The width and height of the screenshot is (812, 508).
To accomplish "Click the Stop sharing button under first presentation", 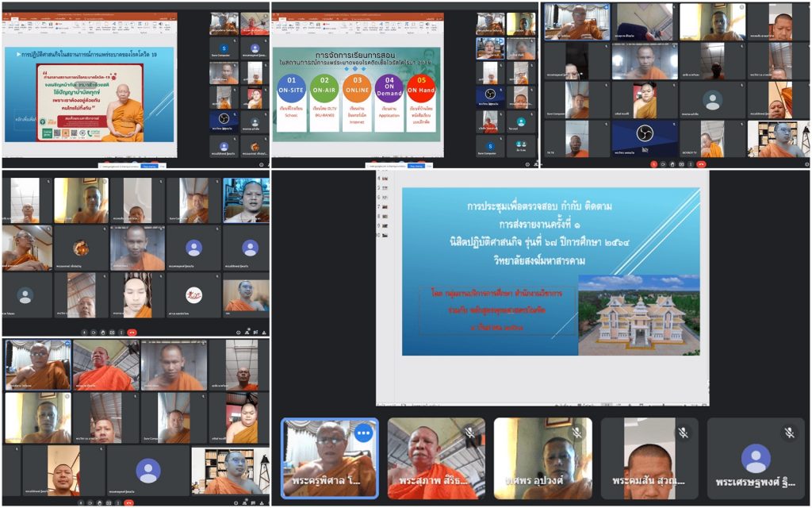I will (147, 167).
